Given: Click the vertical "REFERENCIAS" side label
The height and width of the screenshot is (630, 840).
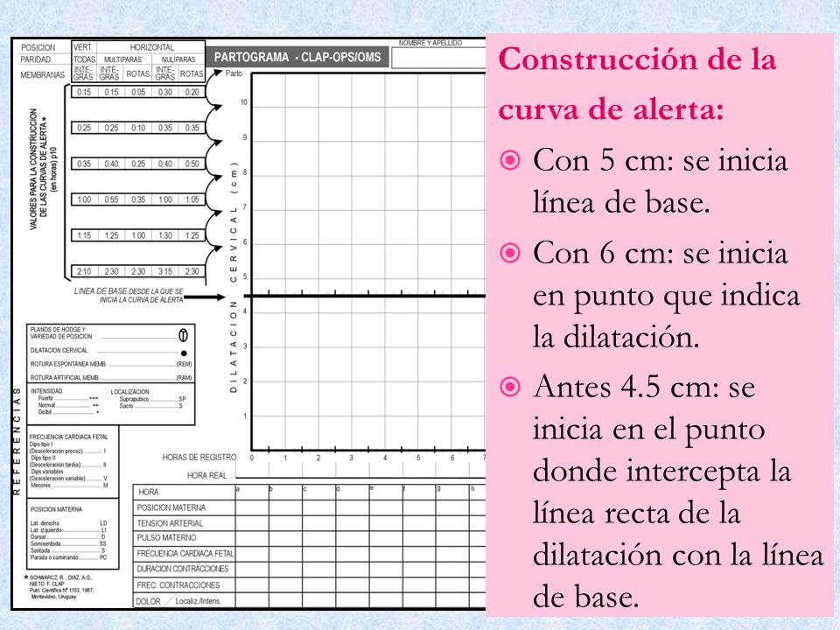Looking at the screenshot, I should 17,441.
